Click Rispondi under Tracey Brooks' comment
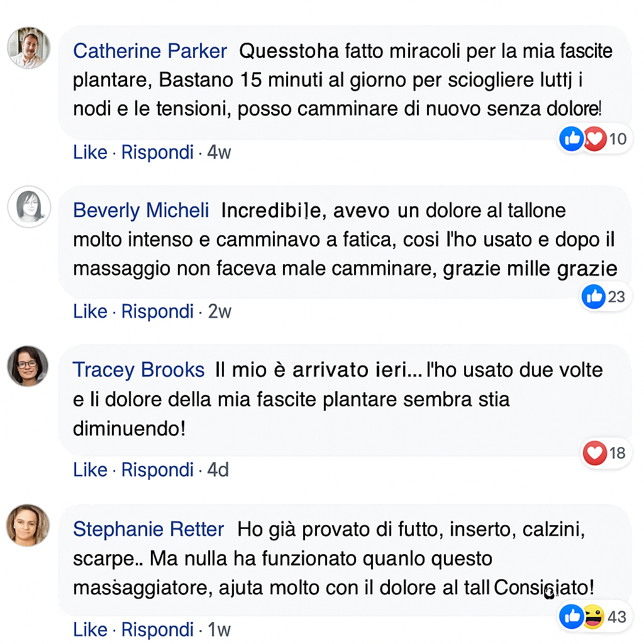644x644 pixels. 157,470
